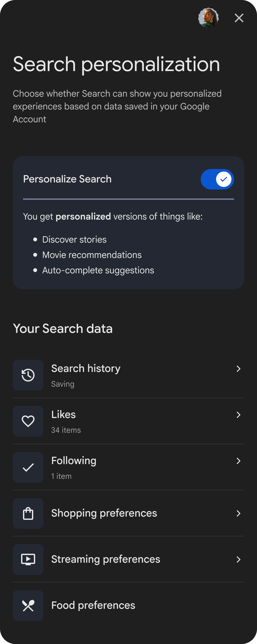Screen dimensions: 257x644
Task: Expand Search history with its chevron
Action: point(238,369)
